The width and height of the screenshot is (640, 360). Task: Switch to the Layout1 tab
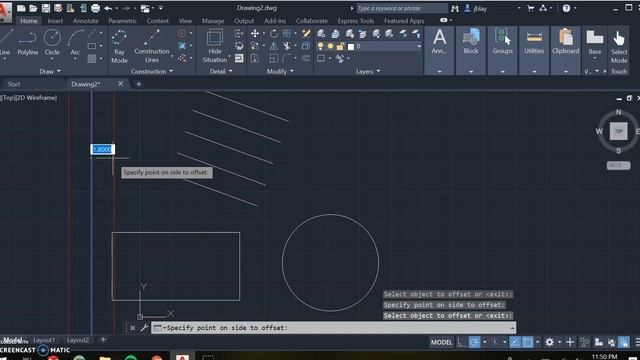click(44, 340)
